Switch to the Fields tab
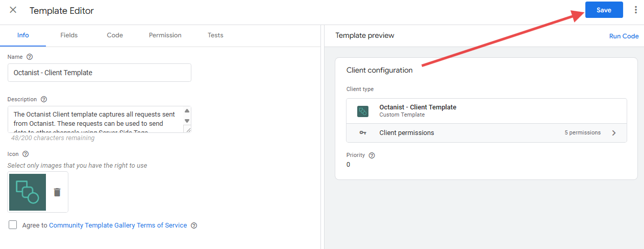 coord(69,35)
